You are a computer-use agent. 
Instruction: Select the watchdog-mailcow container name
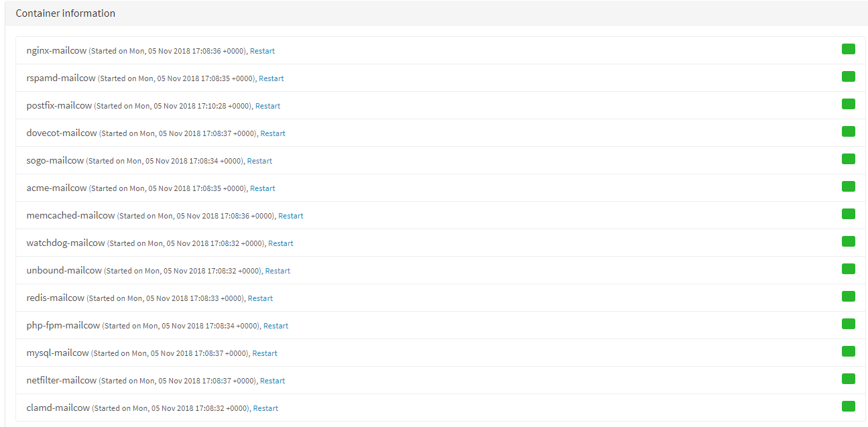tap(66, 243)
